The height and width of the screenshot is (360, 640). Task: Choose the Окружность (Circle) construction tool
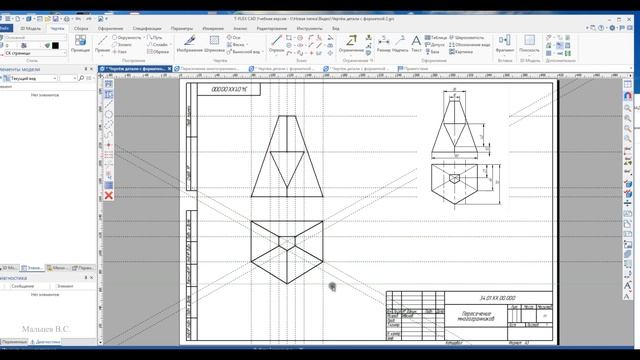(127, 37)
